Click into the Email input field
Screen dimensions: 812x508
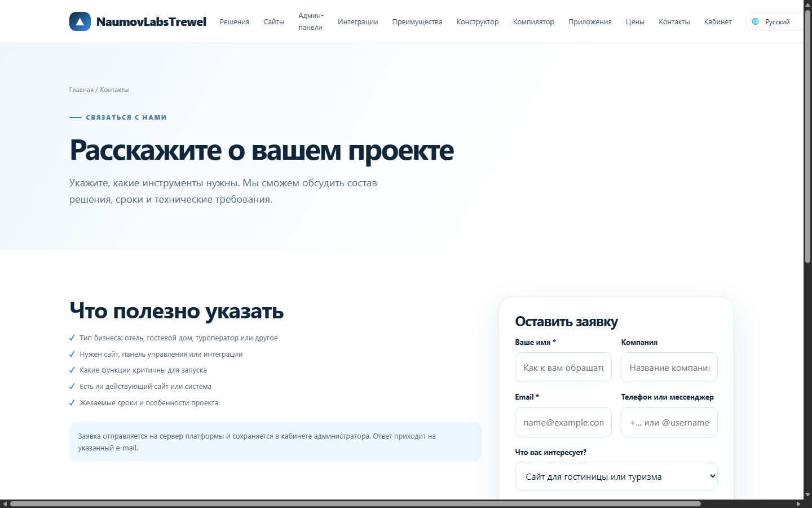(563, 422)
